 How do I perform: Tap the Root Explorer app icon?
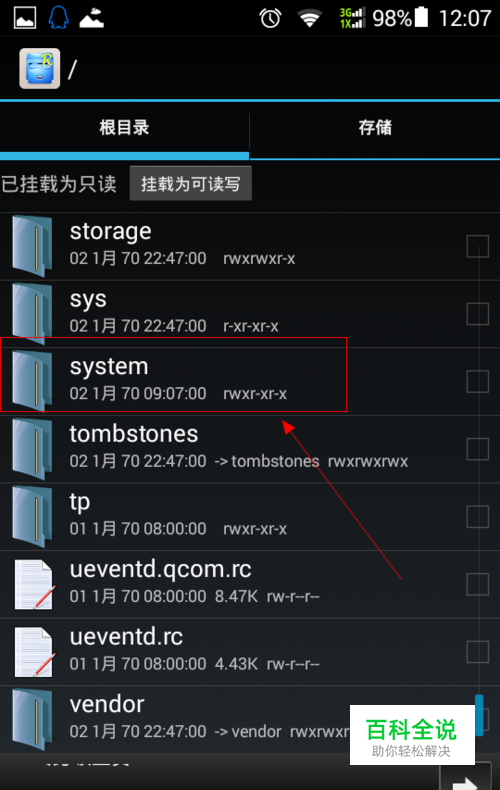[40, 69]
